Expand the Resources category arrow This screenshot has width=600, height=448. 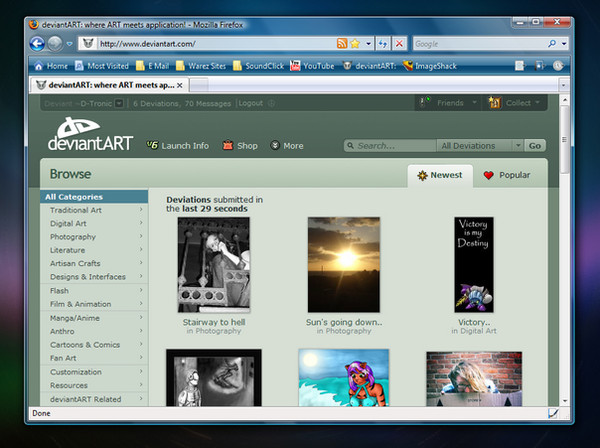click(x=141, y=385)
